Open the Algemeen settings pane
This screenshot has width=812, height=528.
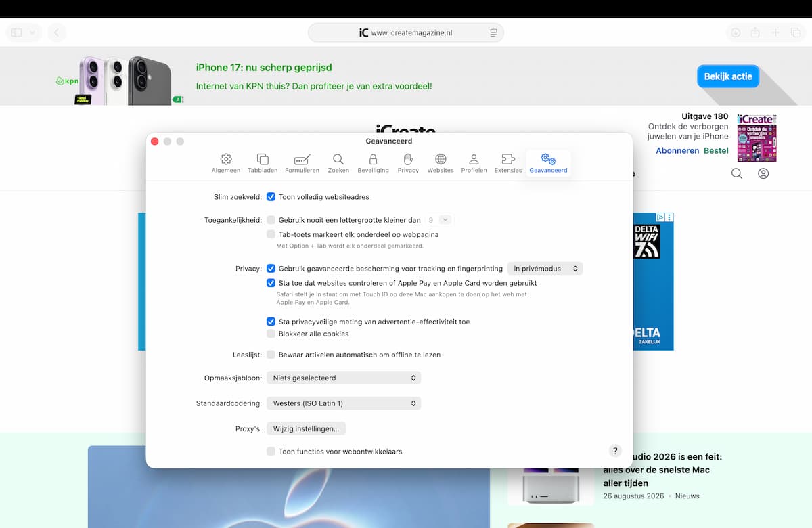[x=226, y=163]
